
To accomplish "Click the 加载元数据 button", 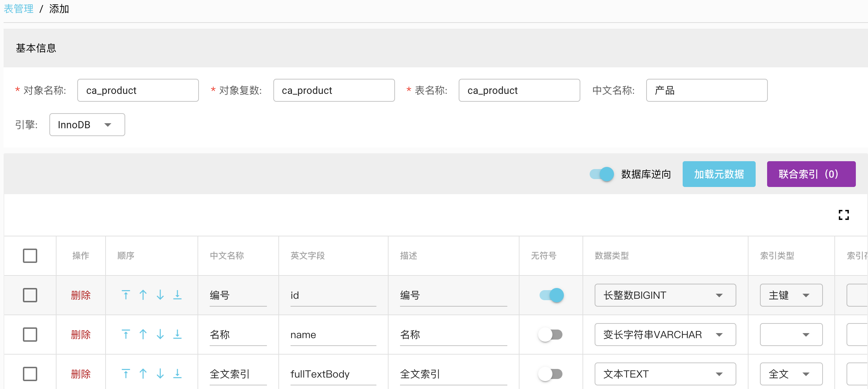I will point(718,174).
